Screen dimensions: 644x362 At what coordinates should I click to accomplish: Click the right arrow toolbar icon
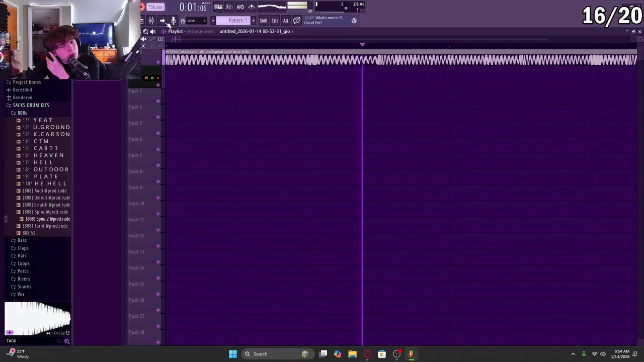162,21
